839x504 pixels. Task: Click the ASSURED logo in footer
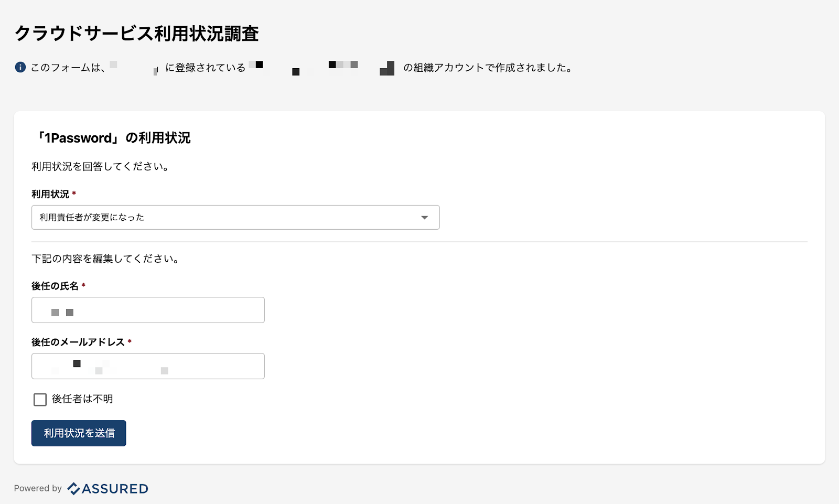(108, 489)
